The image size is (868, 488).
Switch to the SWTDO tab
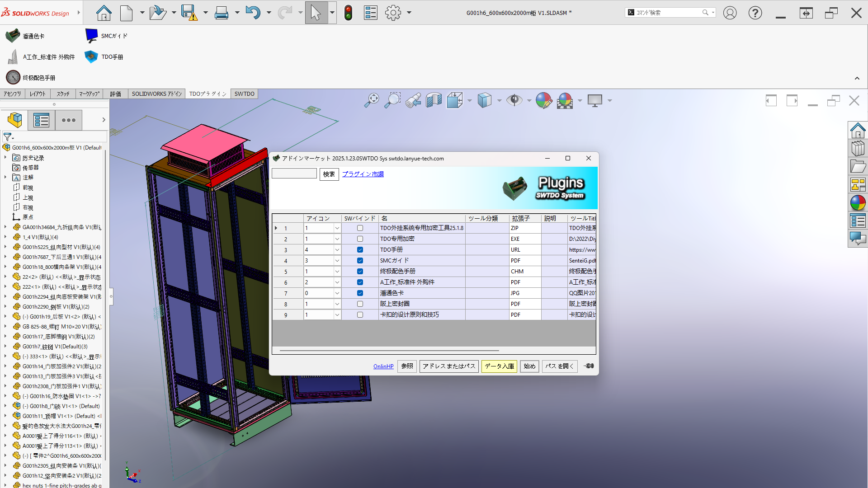[x=244, y=94]
